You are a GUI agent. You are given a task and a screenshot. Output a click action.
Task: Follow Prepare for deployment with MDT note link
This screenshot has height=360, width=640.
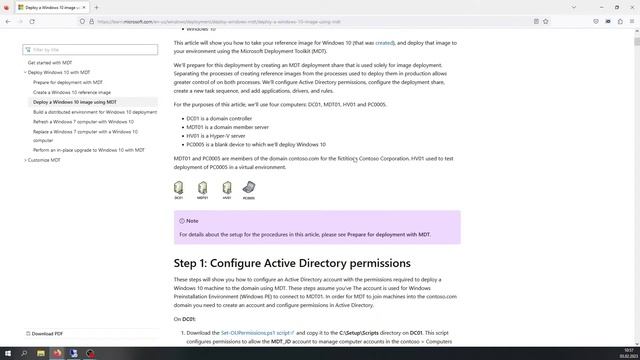point(388,234)
